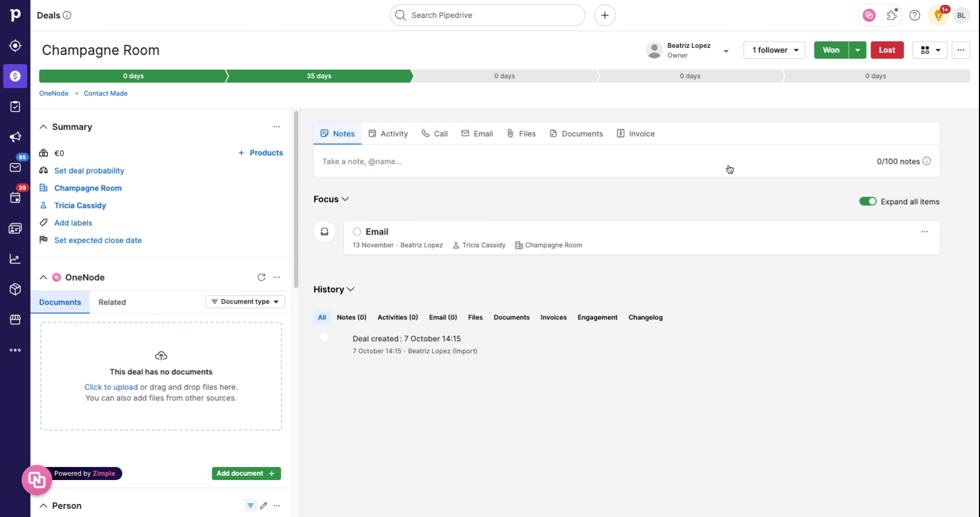
Task: Open Projects clipboard icon in sidebar
Action: pos(15,107)
